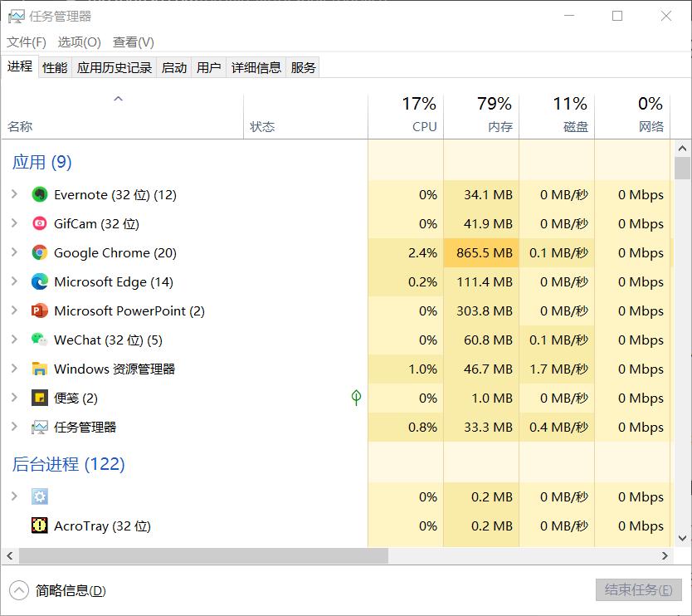The width and height of the screenshot is (692, 616).
Task: Select the Windows 资源管理器 folder icon
Action: (40, 369)
